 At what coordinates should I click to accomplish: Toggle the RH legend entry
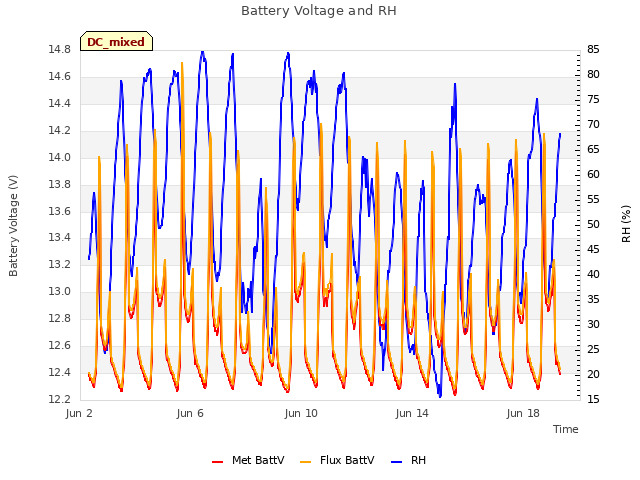[409, 460]
